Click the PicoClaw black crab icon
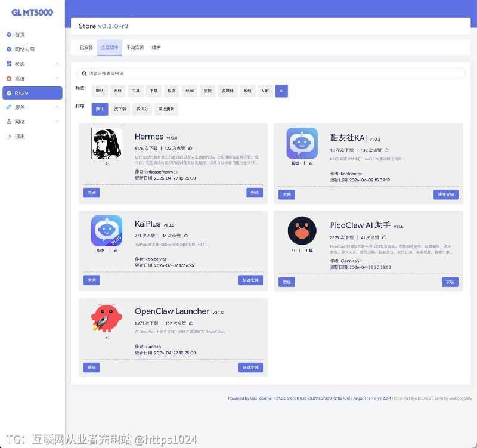Viewport: 477px width, 448px height. 302,231
